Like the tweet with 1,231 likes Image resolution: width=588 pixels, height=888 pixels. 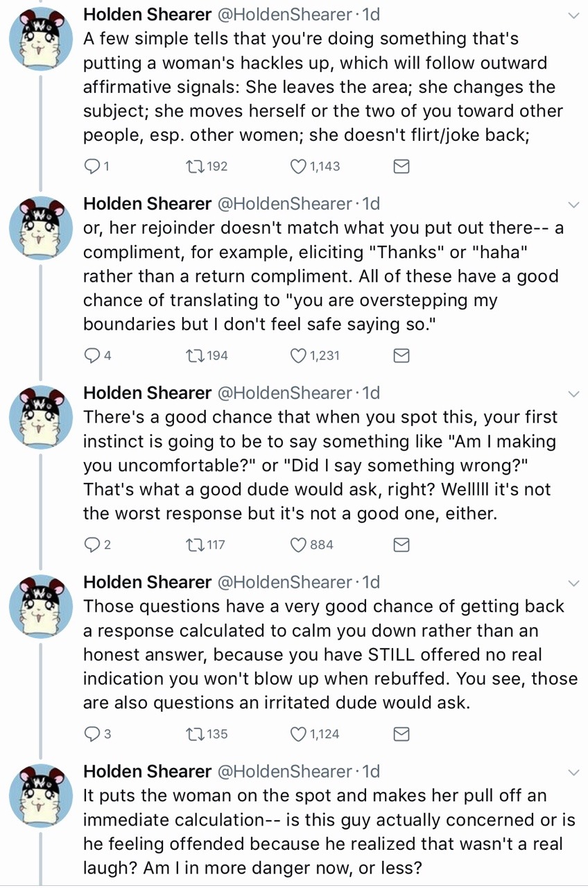pos(298,356)
